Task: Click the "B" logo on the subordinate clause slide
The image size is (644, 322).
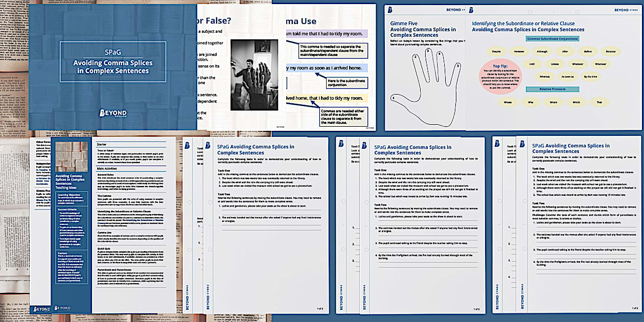Action: coord(470,10)
